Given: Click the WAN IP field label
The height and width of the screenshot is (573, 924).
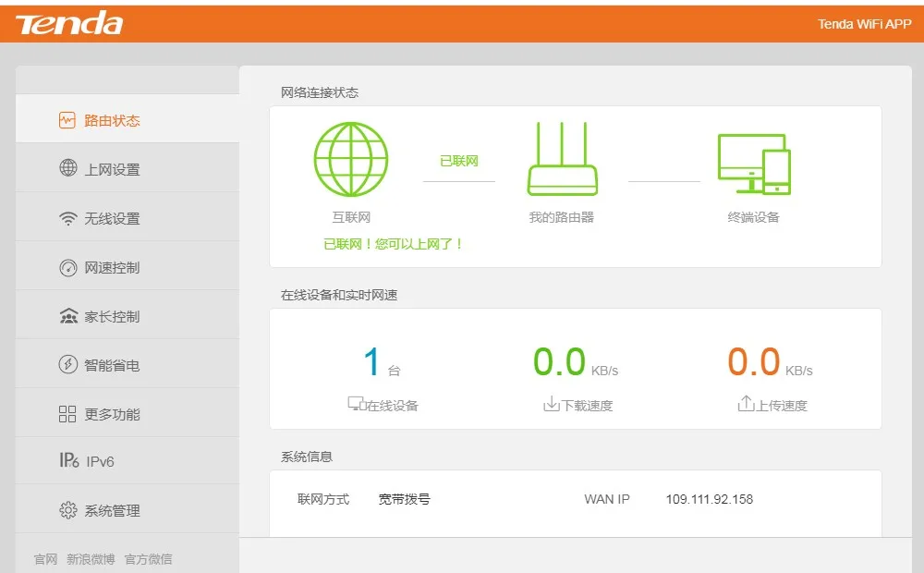Looking at the screenshot, I should coord(607,499).
